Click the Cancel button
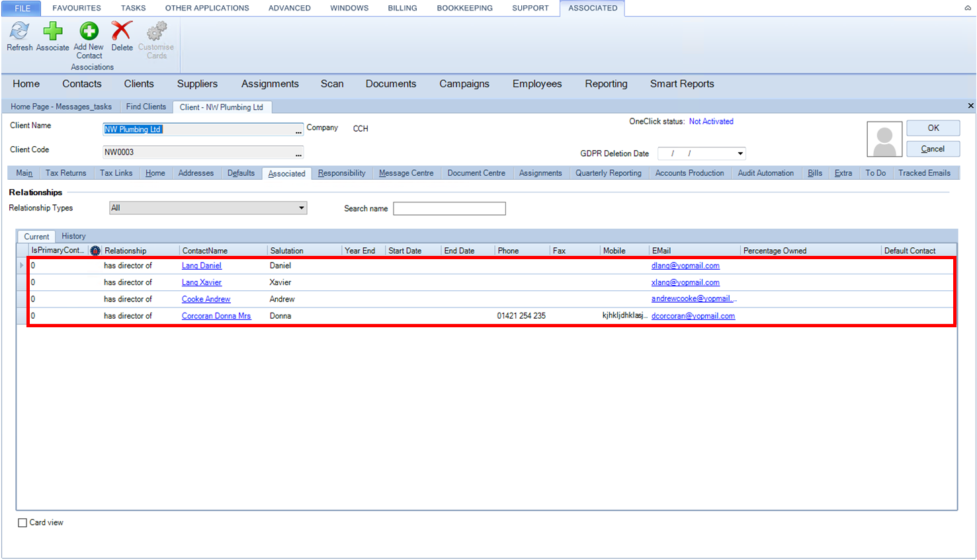 933,149
